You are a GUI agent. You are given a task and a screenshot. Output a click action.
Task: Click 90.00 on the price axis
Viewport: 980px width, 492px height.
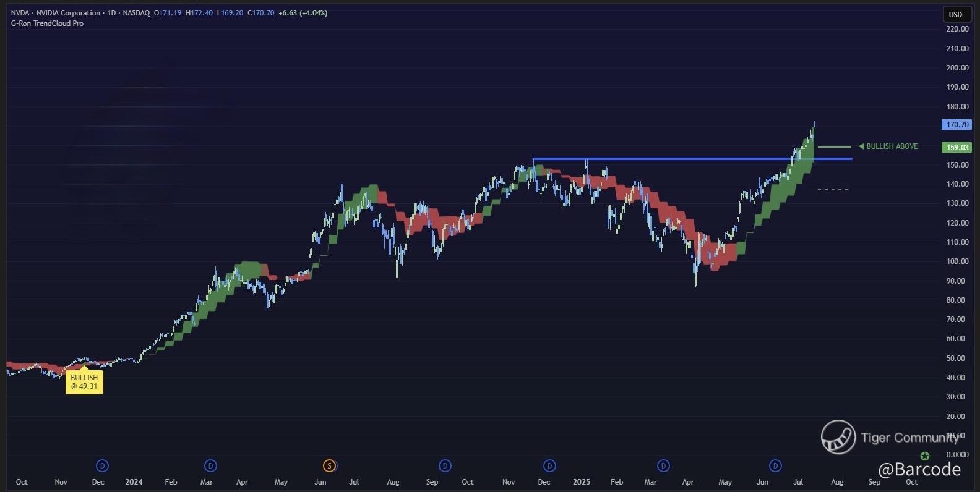[956, 281]
